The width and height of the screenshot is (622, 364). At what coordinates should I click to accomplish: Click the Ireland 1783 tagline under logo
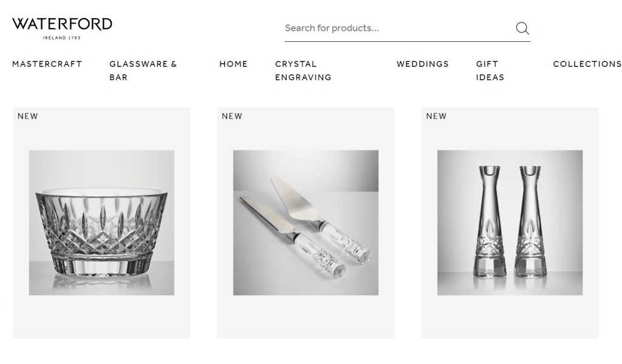click(62, 38)
